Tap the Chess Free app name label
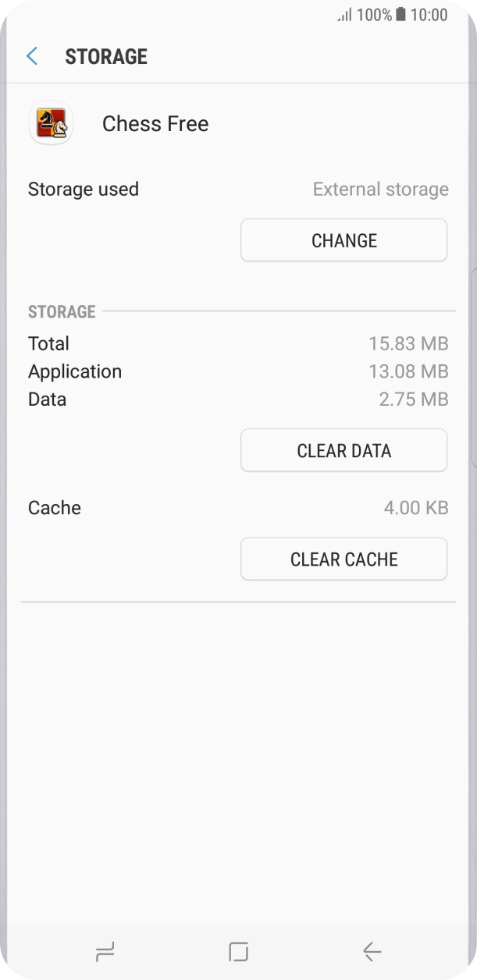Viewport: 477px width, 980px height. 154,123
